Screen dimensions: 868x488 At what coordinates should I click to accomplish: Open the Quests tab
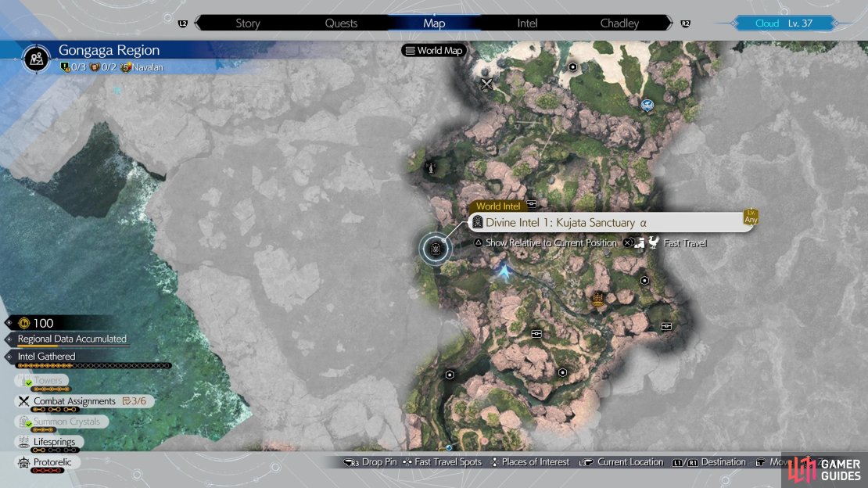(341, 23)
